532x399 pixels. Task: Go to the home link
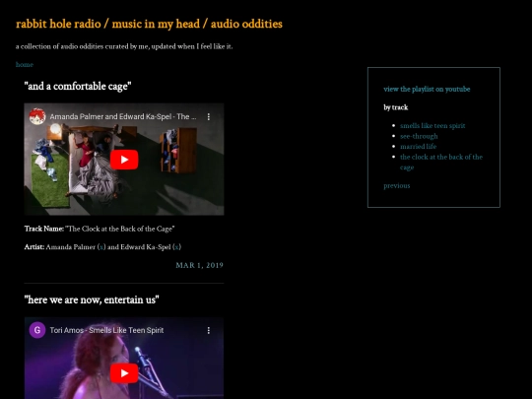coord(25,64)
